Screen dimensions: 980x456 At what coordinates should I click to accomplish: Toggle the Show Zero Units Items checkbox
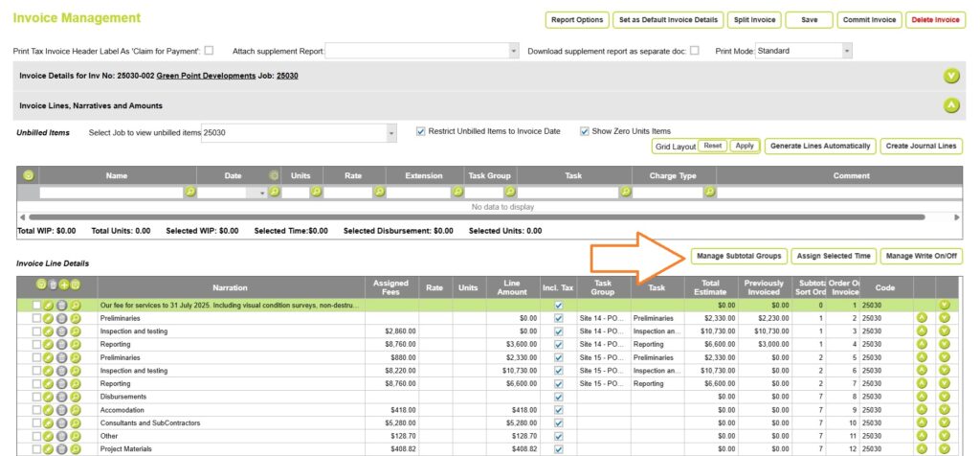click(585, 131)
